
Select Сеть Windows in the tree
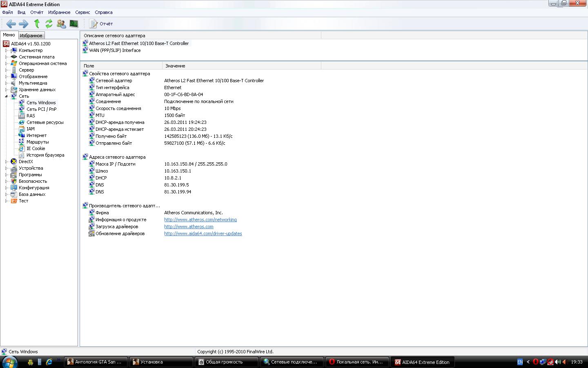tap(41, 103)
